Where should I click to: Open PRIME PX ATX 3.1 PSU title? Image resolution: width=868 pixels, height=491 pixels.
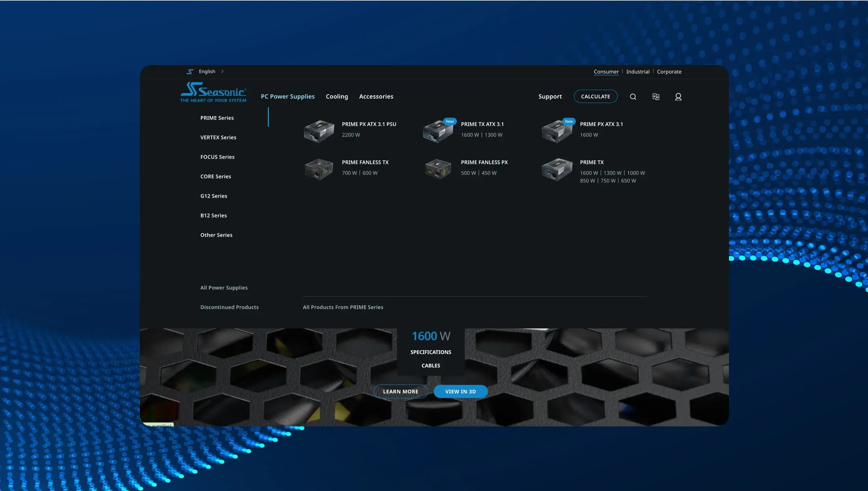pyautogui.click(x=369, y=124)
